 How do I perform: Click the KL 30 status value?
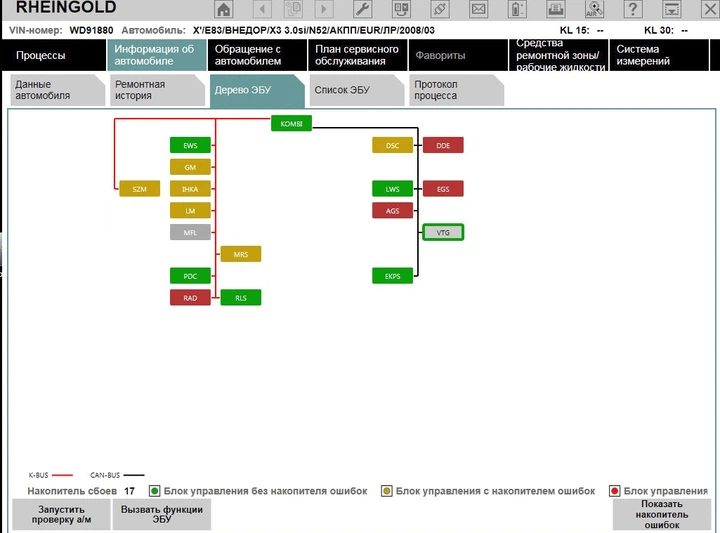[x=684, y=30]
